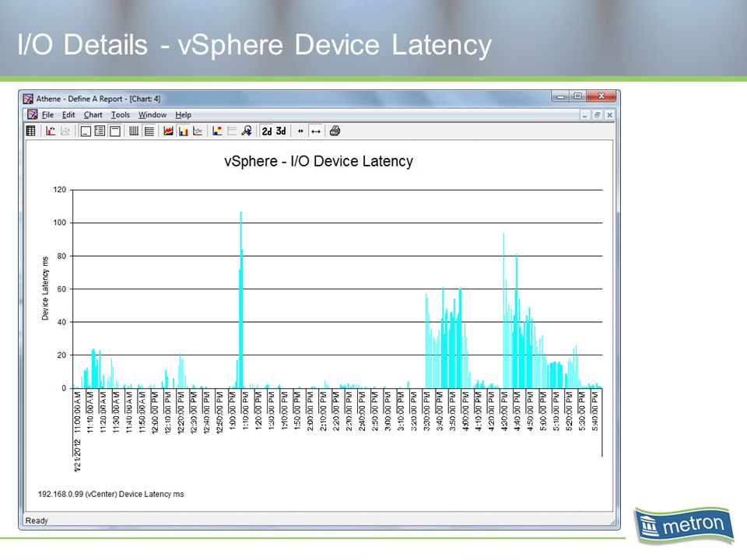Minimize the inner chart document window
This screenshot has height=560, width=747.
[585, 115]
